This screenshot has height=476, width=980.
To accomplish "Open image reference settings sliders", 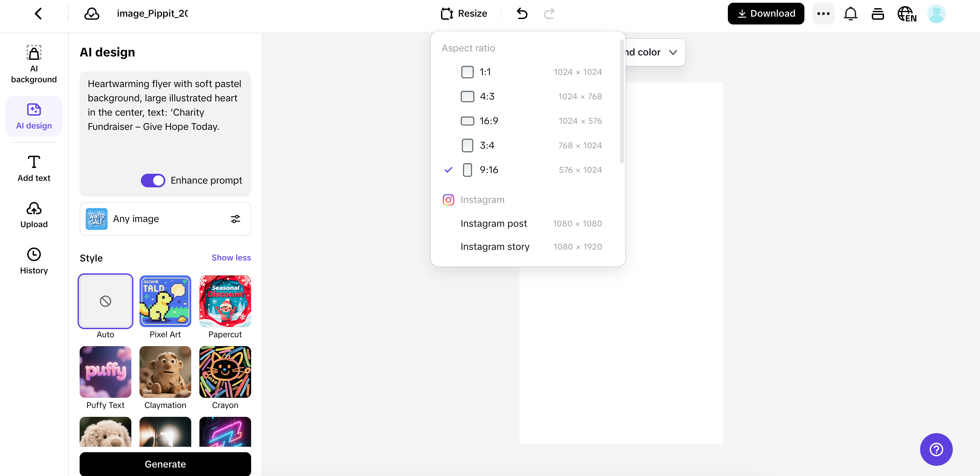I will click(235, 219).
